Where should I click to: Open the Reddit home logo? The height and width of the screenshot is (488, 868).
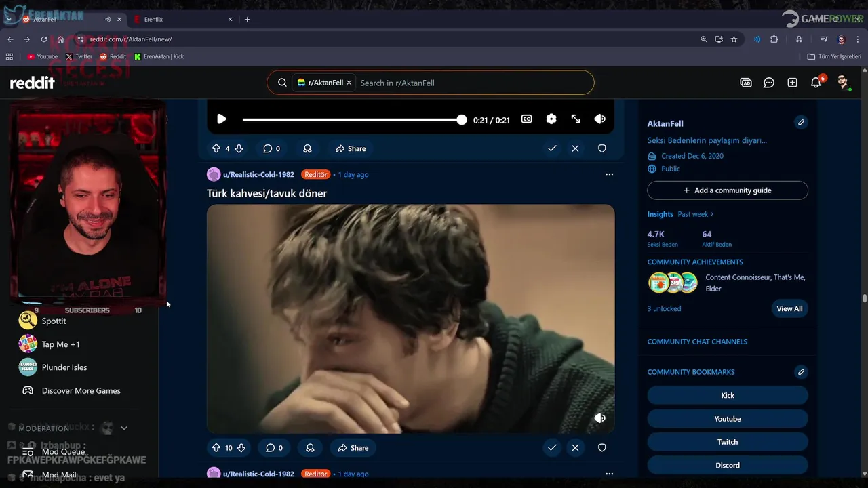point(32,83)
